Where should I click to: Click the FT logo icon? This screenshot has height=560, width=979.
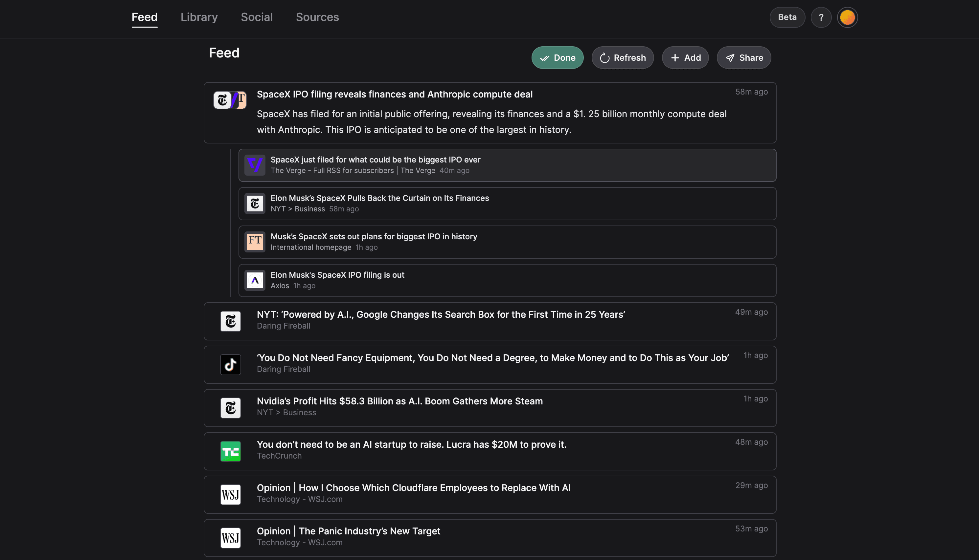pyautogui.click(x=255, y=242)
